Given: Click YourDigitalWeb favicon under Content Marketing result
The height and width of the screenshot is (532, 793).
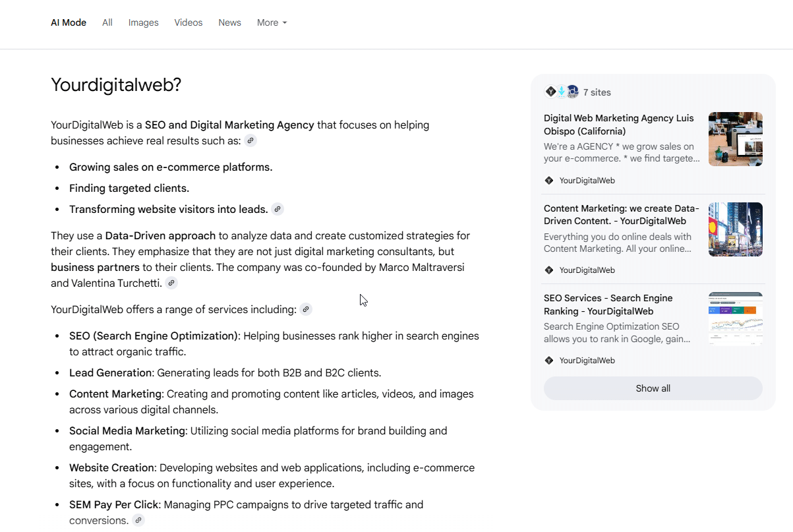Looking at the screenshot, I should point(549,270).
